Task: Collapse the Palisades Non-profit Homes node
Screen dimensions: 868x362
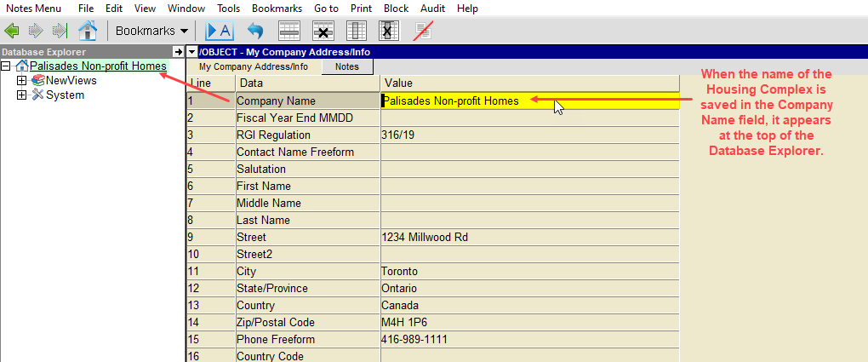Action: (6, 66)
